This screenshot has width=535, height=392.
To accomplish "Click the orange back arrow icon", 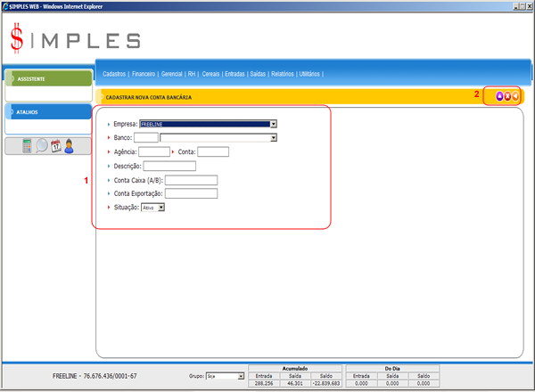I will click(x=515, y=95).
